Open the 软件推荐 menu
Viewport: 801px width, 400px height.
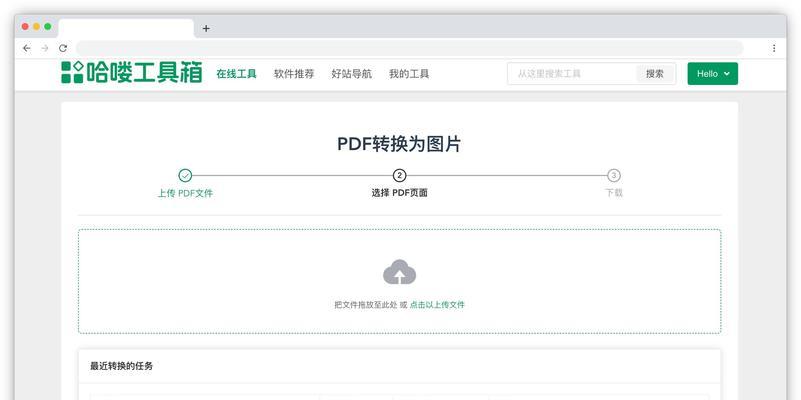pyautogui.click(x=294, y=74)
